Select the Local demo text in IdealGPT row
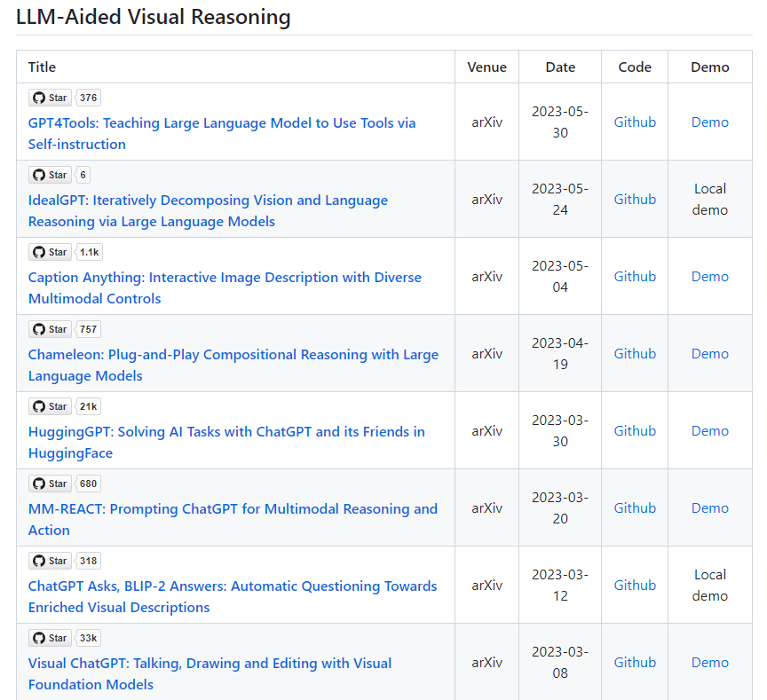 tap(710, 200)
